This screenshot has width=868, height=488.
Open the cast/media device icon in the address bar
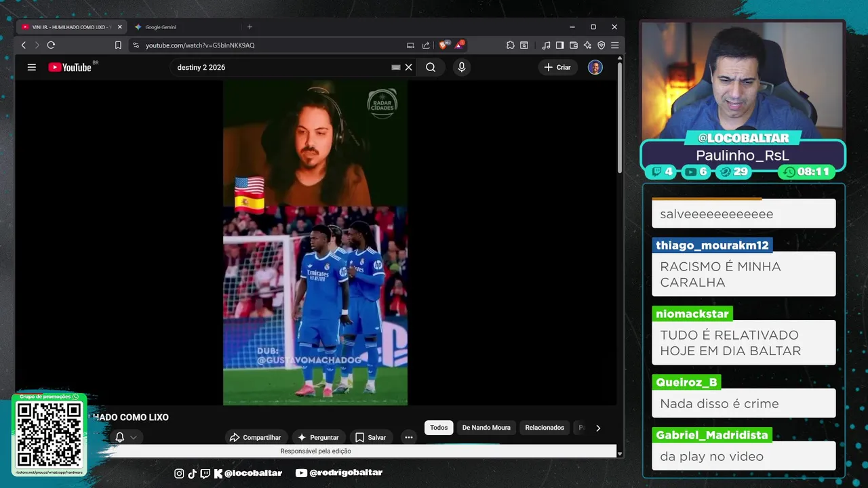(410, 45)
